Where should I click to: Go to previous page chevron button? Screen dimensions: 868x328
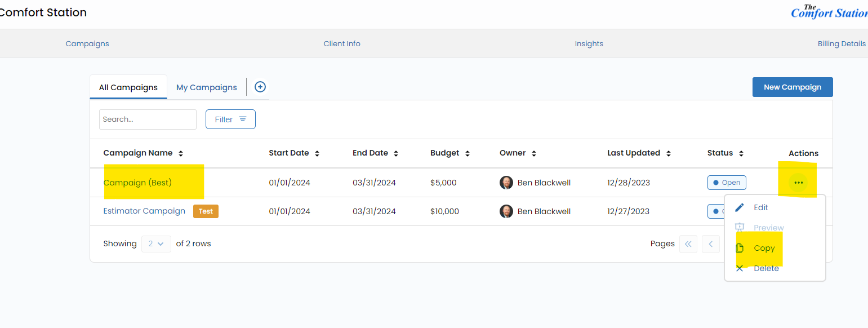(x=711, y=244)
